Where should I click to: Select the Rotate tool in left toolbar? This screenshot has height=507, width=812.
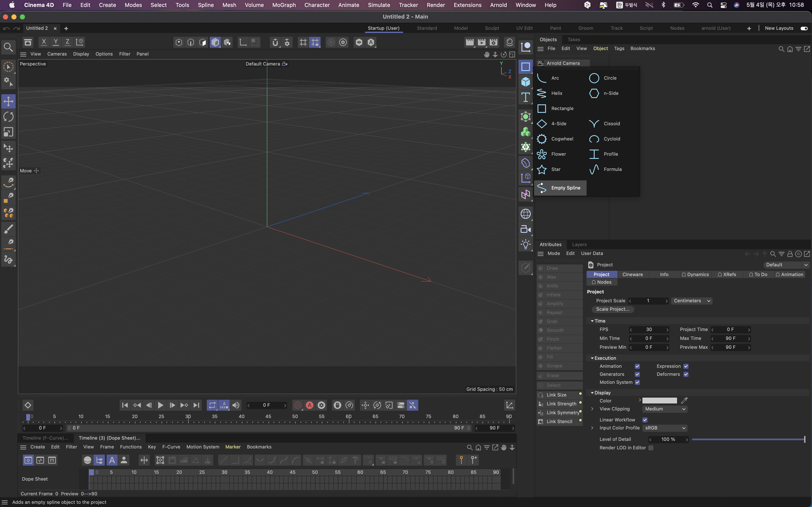[x=8, y=117]
